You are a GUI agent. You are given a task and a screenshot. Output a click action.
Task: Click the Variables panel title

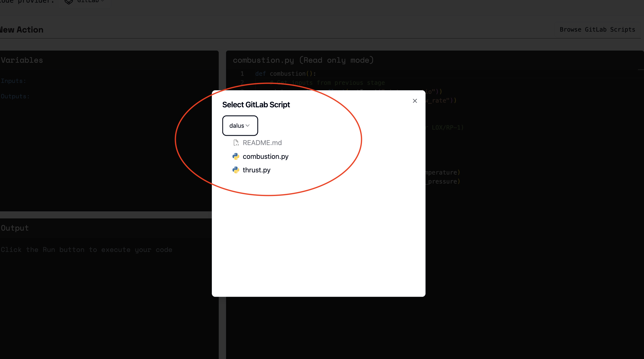[22, 60]
